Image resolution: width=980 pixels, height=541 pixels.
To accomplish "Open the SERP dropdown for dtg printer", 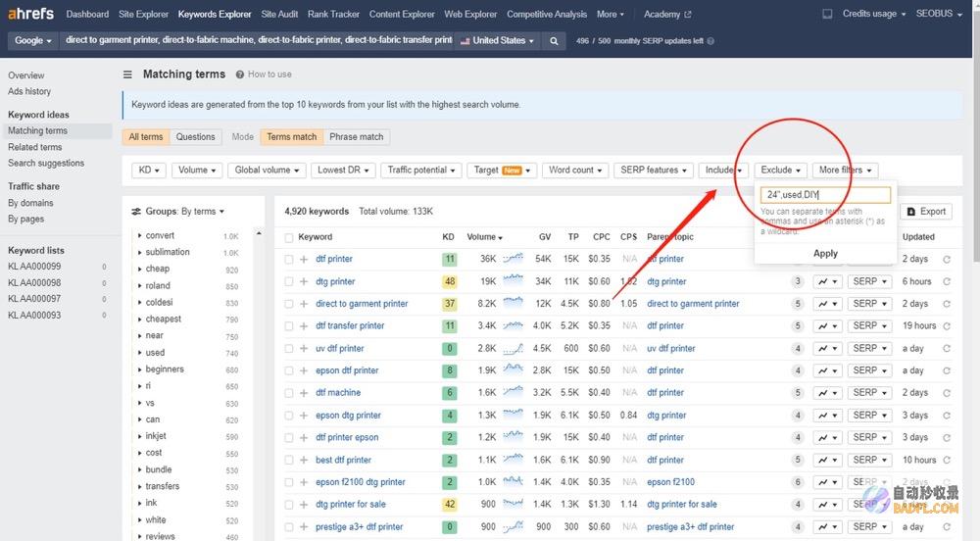I will coord(869,281).
